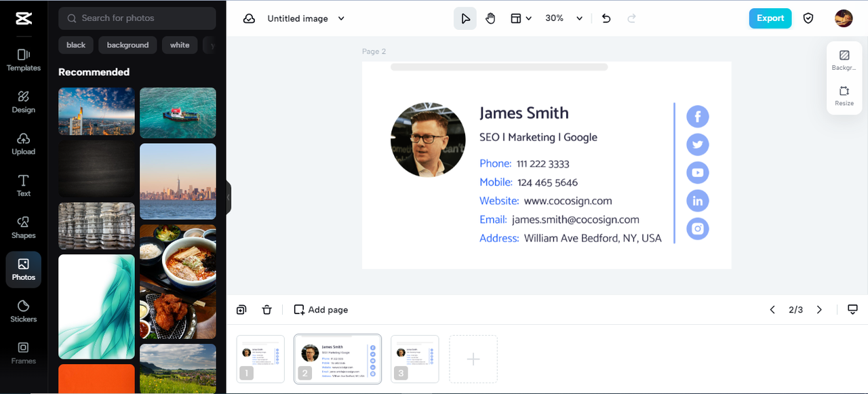Select the round profile photo on canvas
Screen dimensions: 868x394
428,140
